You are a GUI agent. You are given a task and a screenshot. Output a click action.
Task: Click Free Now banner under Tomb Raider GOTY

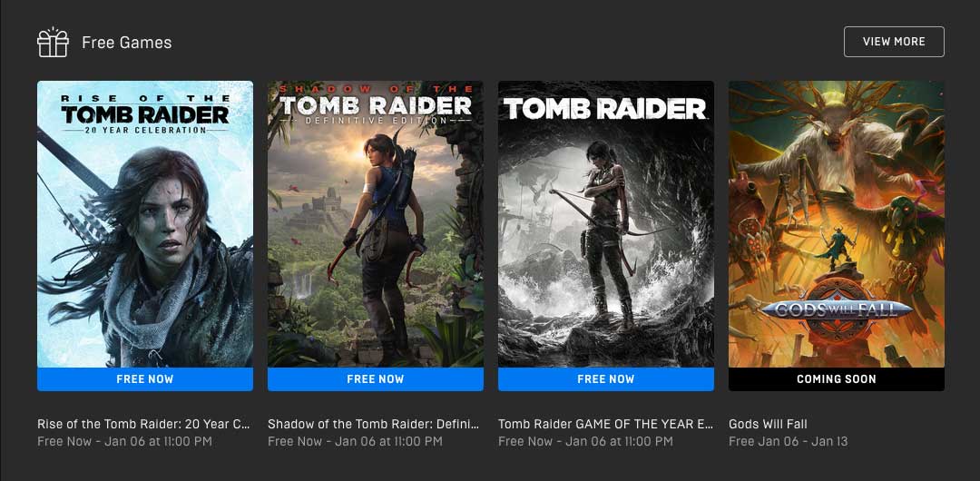click(x=605, y=379)
